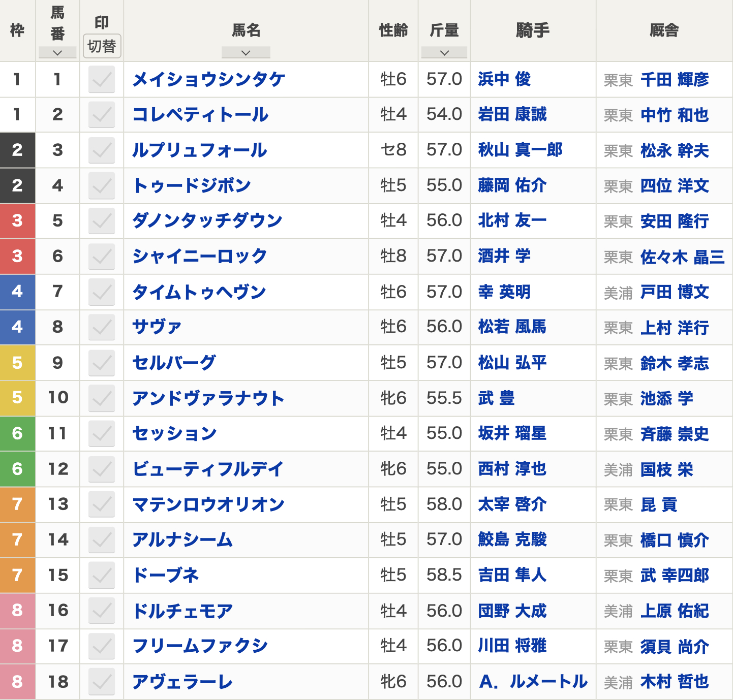This screenshot has height=700, width=733.
Task: Open horse page セッション
Action: 175,433
